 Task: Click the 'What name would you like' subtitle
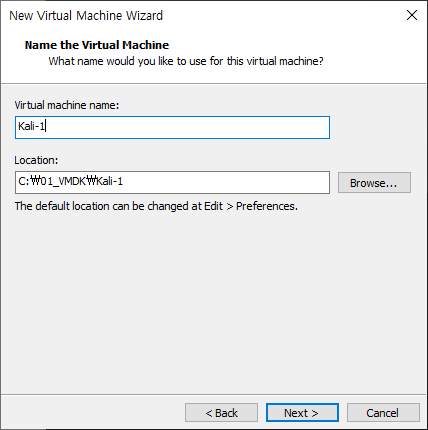pyautogui.click(x=186, y=61)
